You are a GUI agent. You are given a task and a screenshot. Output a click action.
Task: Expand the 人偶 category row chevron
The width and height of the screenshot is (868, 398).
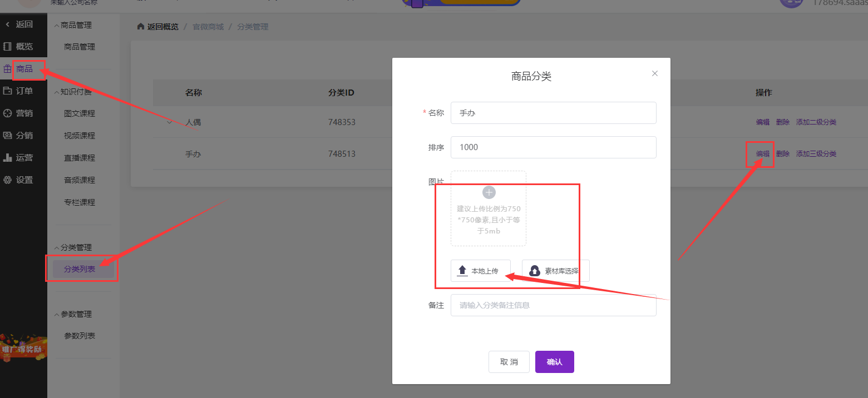point(169,122)
